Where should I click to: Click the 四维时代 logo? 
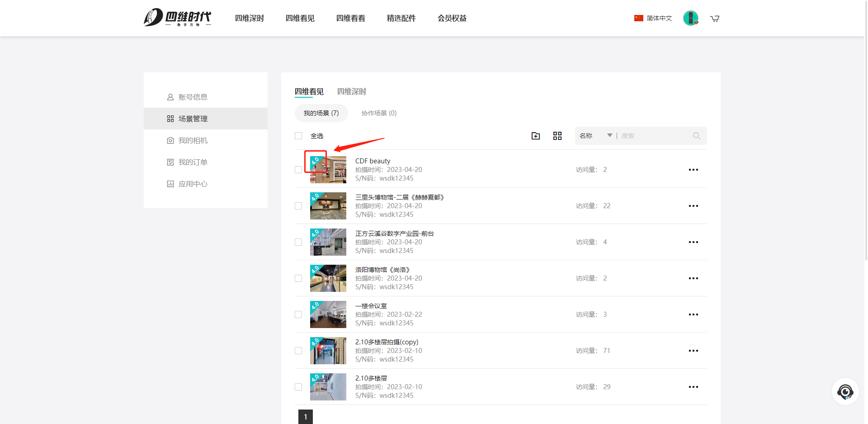177,18
